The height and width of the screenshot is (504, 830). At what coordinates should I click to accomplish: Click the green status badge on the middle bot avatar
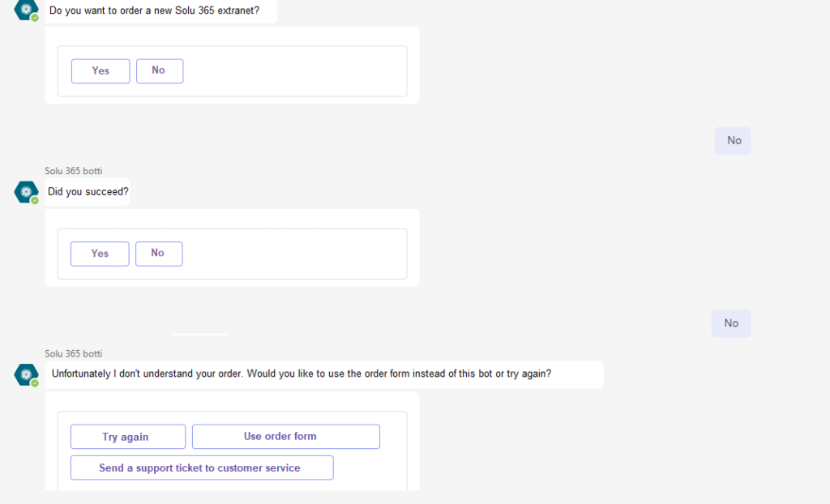[x=34, y=200]
